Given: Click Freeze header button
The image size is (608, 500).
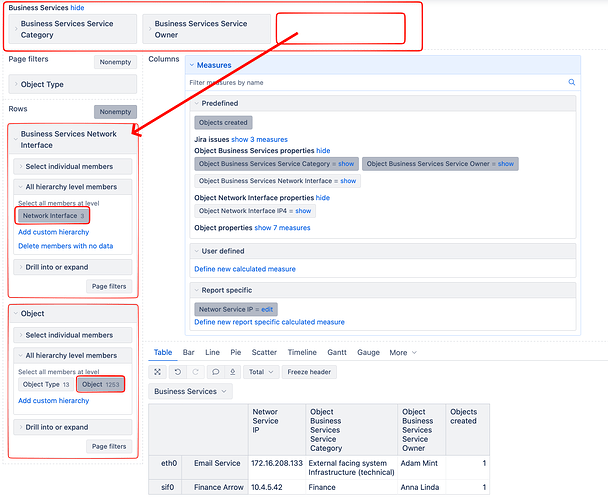Looking at the screenshot, I should 309,372.
